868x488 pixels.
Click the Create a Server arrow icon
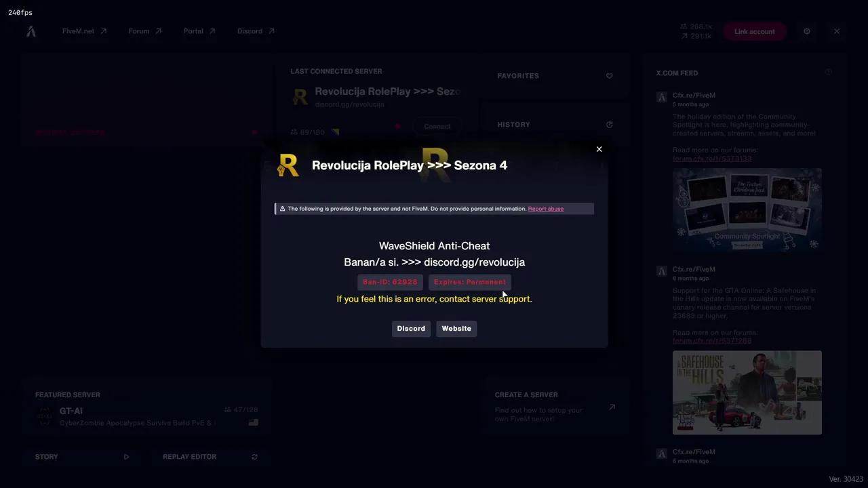tap(612, 407)
